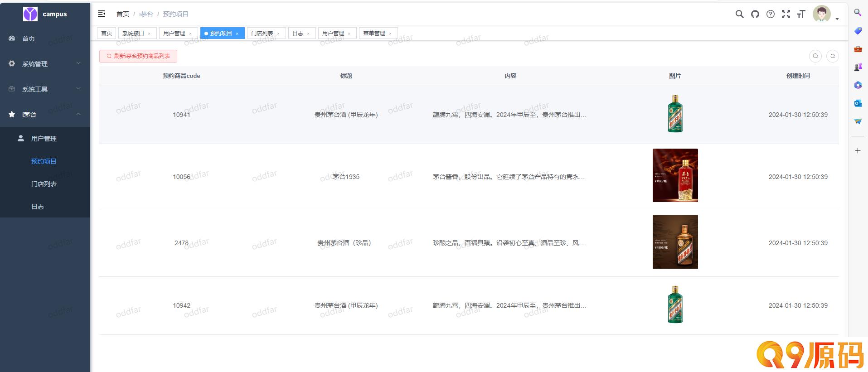Select 门店列表 in the sidebar submenu
Image resolution: width=868 pixels, height=372 pixels.
tap(45, 184)
